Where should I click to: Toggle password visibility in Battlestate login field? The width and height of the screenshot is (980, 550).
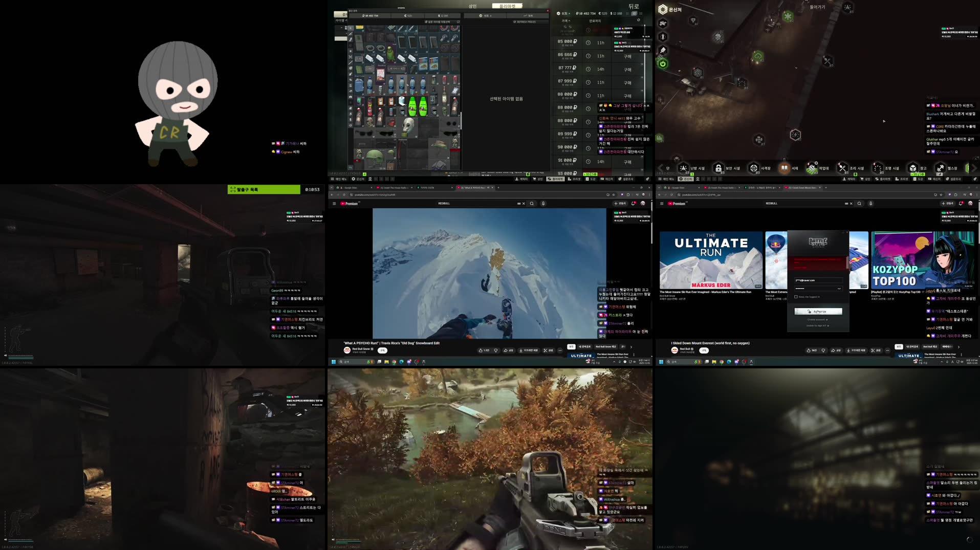tap(839, 289)
